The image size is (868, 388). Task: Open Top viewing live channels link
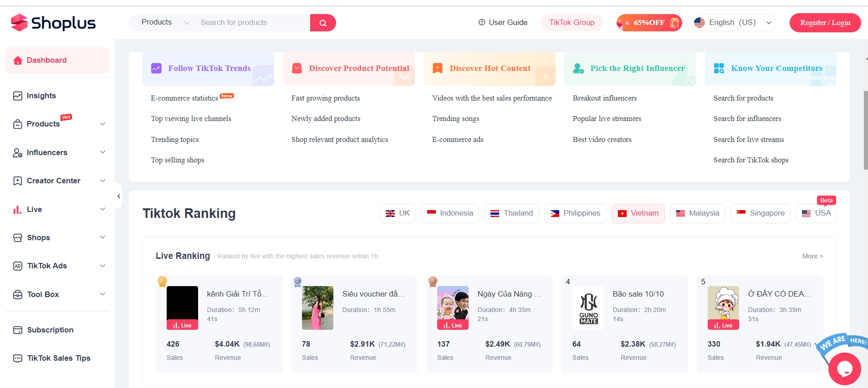tap(191, 119)
